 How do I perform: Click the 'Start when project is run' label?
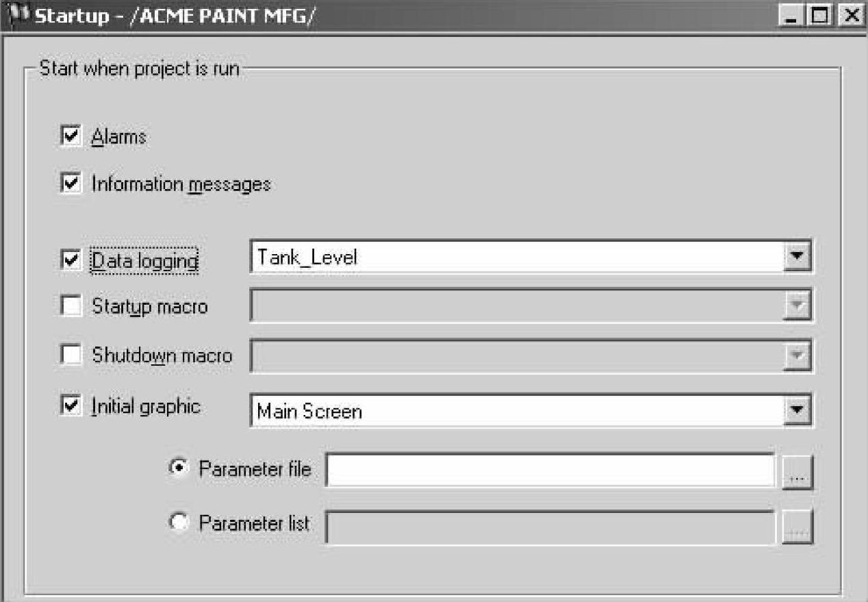pos(139,68)
